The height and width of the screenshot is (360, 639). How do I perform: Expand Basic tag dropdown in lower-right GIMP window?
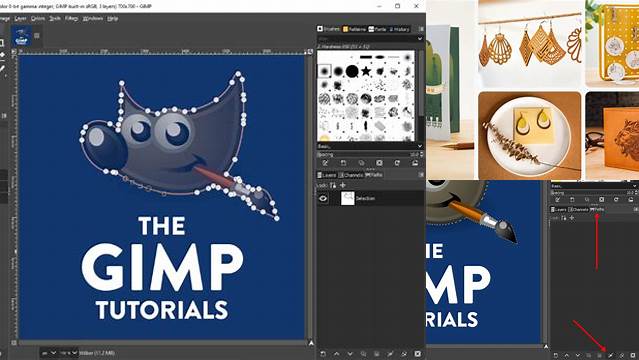[635, 186]
